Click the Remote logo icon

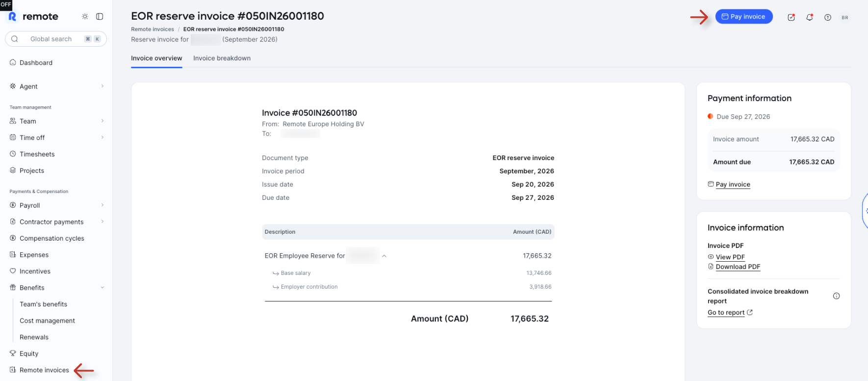(13, 16)
